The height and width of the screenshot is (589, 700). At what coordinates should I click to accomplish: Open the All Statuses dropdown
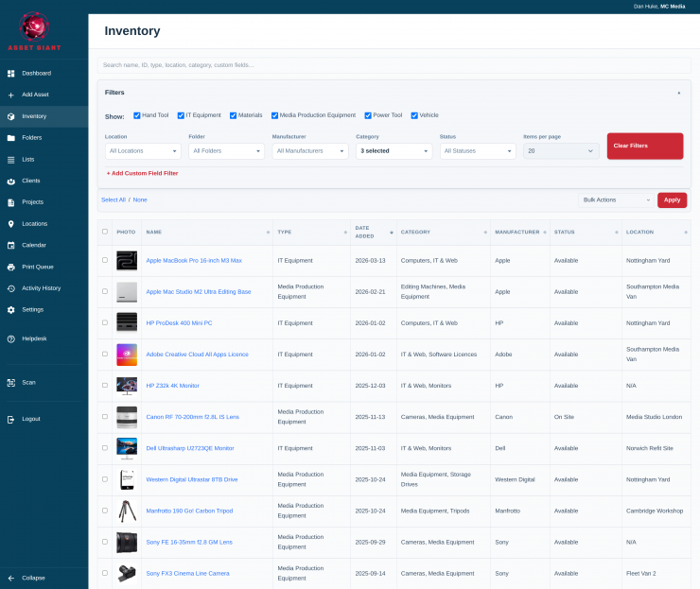(478, 151)
